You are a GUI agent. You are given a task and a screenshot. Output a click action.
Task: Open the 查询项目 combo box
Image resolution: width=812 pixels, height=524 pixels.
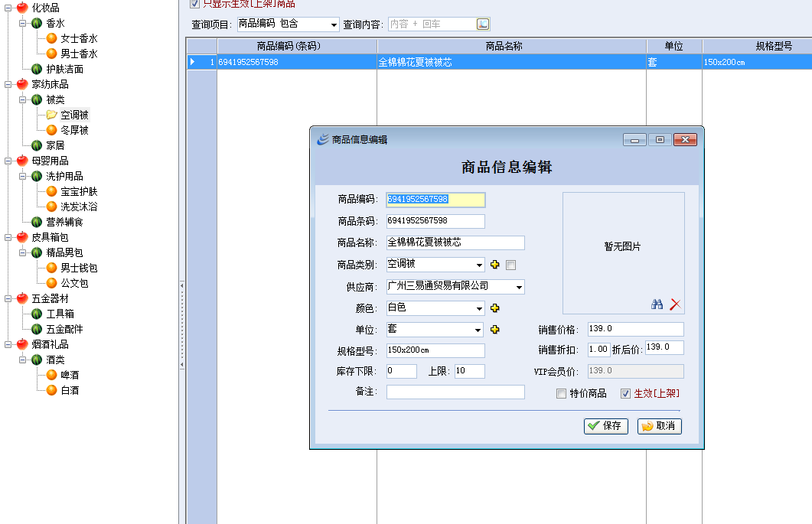[x=333, y=24]
